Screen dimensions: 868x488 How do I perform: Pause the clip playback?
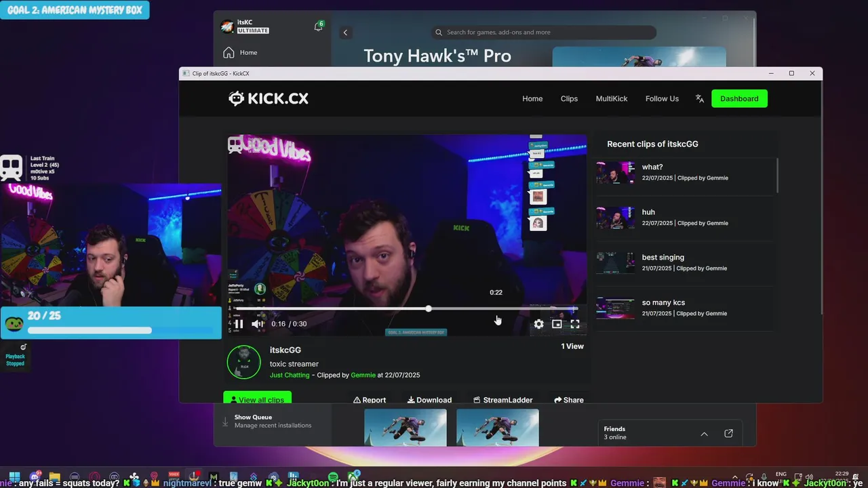[x=239, y=324]
